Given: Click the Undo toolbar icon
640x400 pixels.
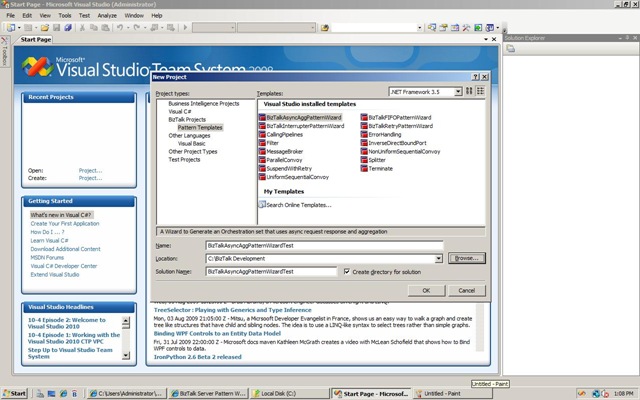Looking at the screenshot, I should point(120,27).
